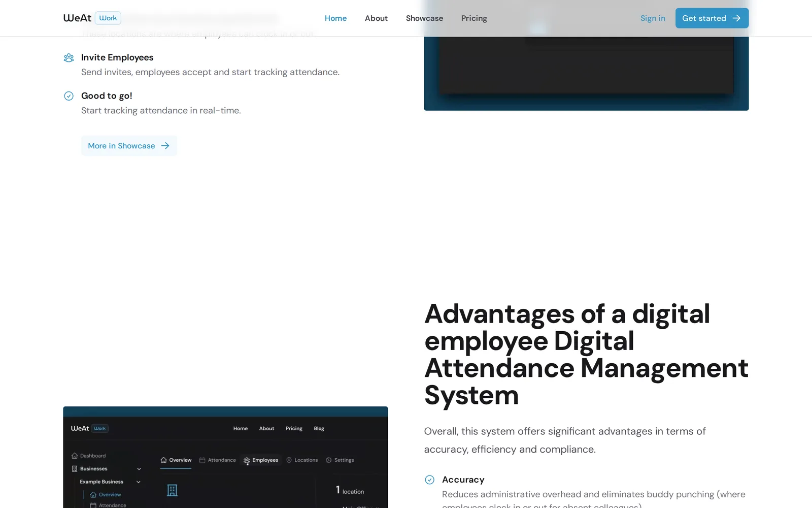
Task: Click Locations pin icon in preview tabs
Action: click(289, 460)
